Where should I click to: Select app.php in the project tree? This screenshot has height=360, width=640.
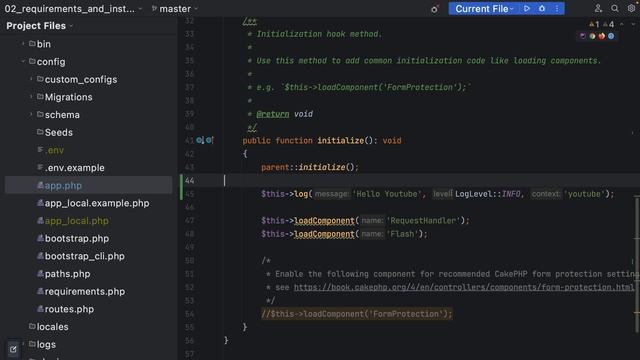click(x=63, y=185)
